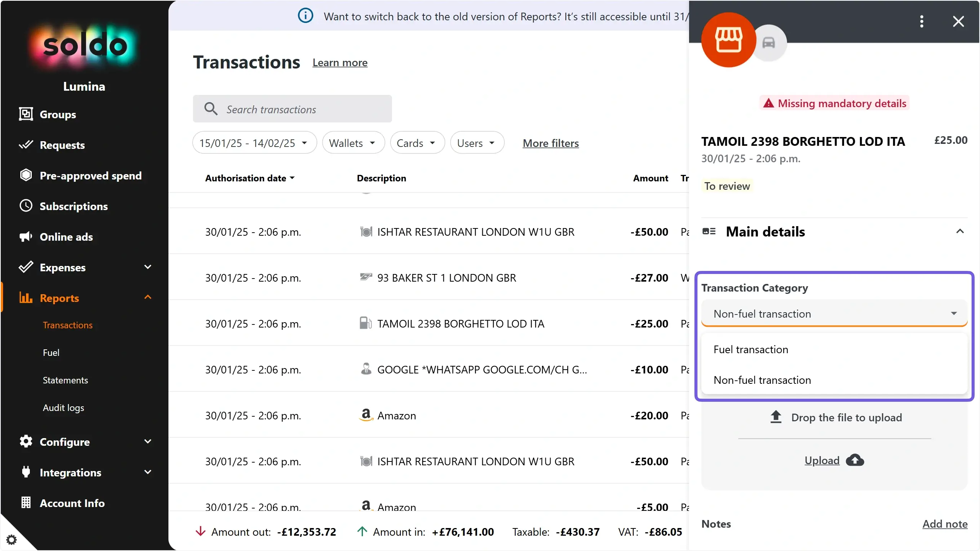This screenshot has height=551, width=980.
Task: Open the date range filter dropdown
Action: (254, 143)
